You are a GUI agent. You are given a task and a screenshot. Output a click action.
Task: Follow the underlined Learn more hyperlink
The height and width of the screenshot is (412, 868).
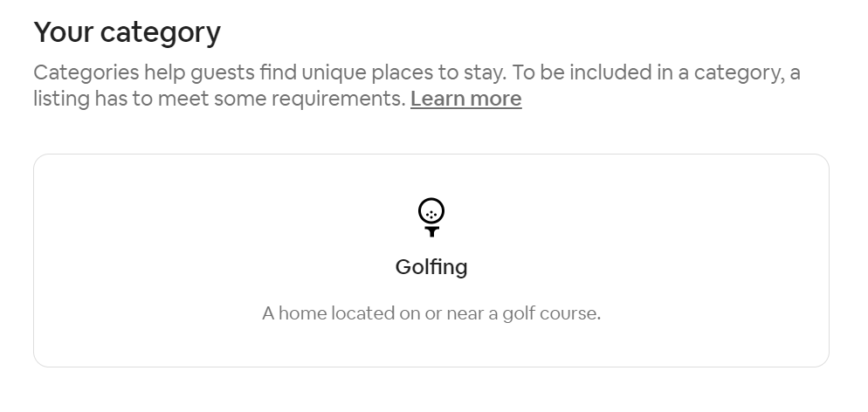[x=466, y=99]
